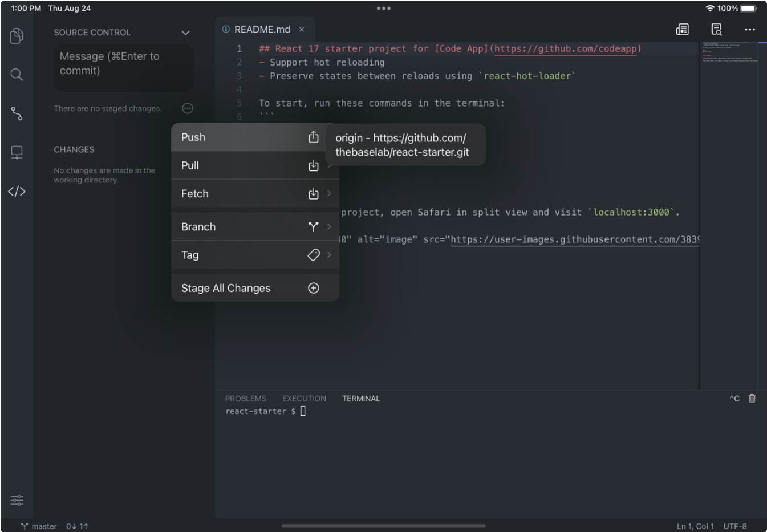Click the info icon on README.md tab
Image resolution: width=767 pixels, height=532 pixels.
coord(226,29)
